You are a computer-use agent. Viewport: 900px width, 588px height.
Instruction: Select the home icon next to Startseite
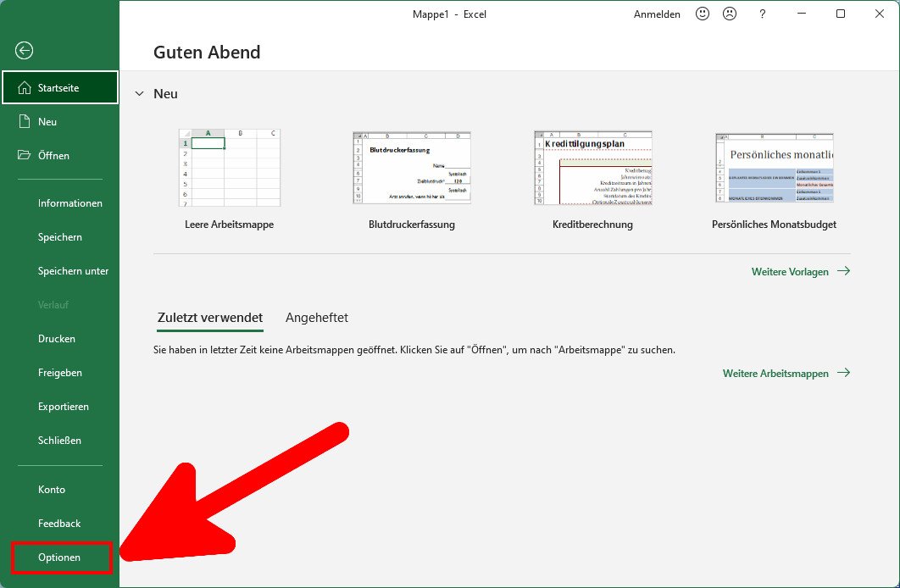pyautogui.click(x=26, y=86)
